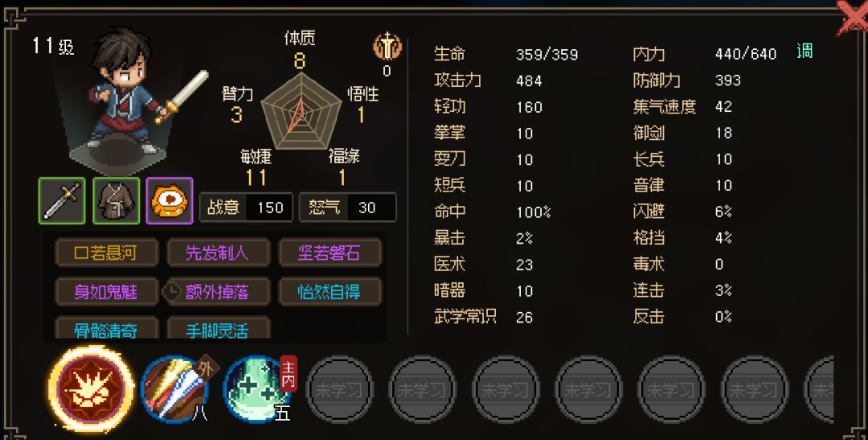
Task: Select the equipped sword weapon slot
Action: pos(62,200)
